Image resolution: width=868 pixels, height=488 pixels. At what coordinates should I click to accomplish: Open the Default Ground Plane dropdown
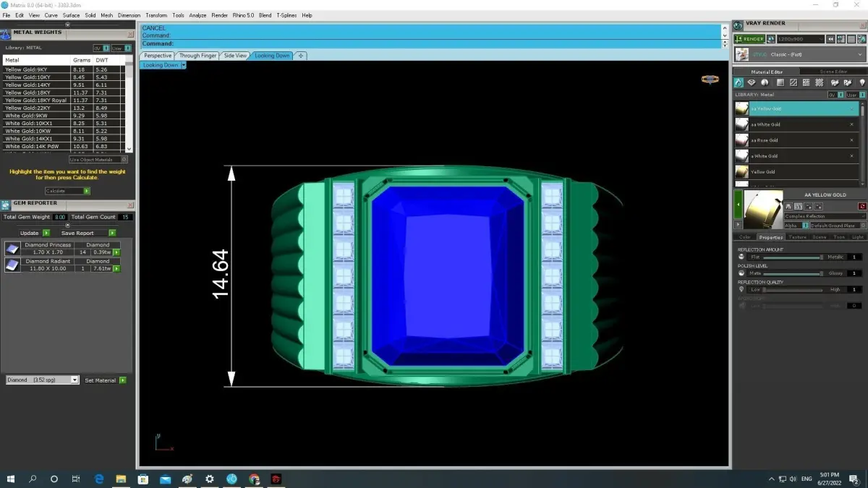coord(838,226)
